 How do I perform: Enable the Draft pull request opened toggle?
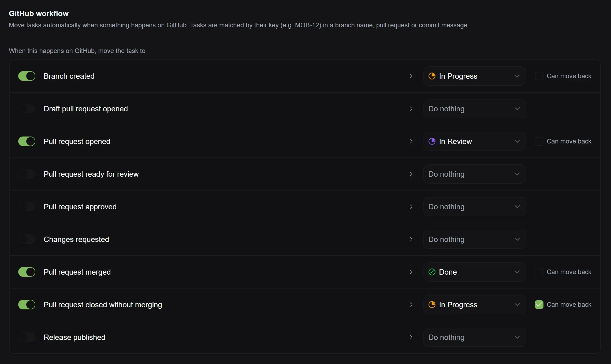pyautogui.click(x=27, y=109)
